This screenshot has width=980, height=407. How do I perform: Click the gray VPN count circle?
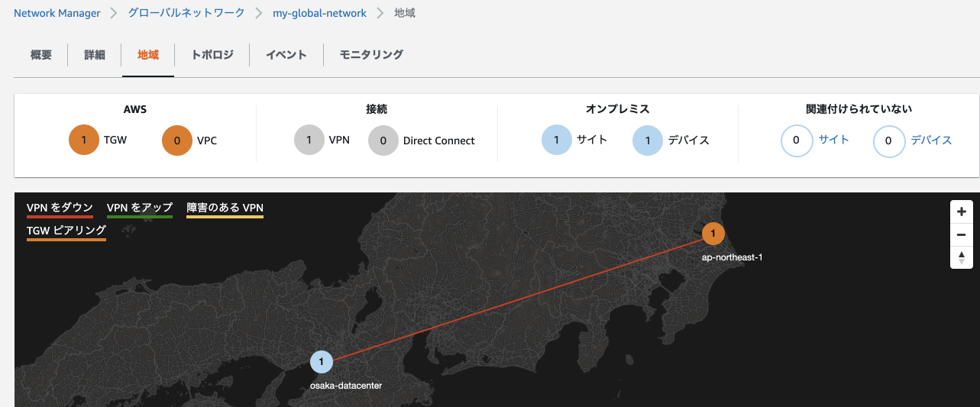[309, 141]
